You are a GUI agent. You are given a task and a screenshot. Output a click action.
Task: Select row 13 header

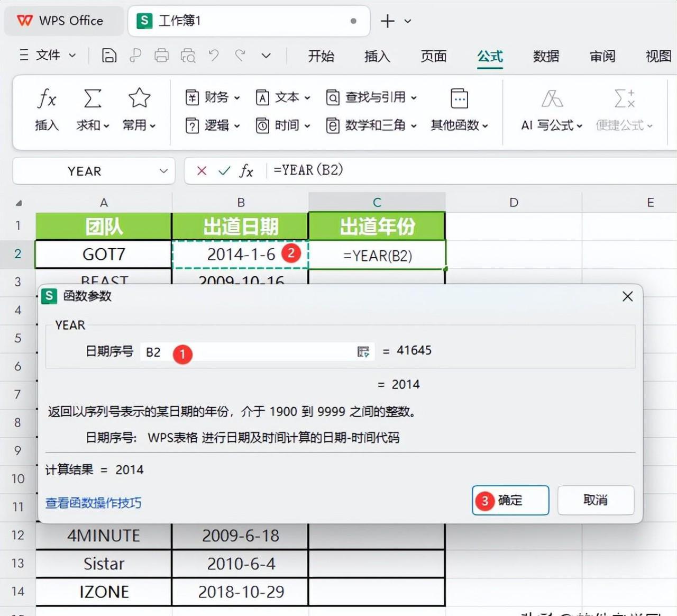pyautogui.click(x=17, y=563)
